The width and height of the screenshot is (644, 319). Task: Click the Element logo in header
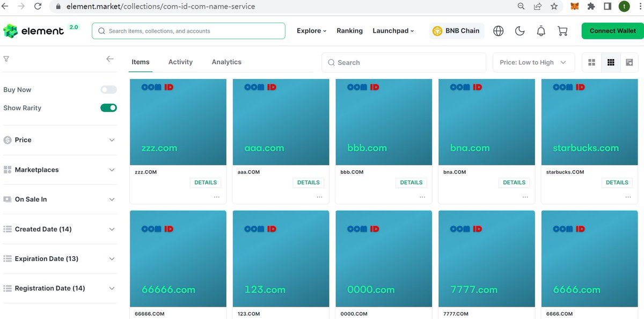pyautogui.click(x=33, y=31)
